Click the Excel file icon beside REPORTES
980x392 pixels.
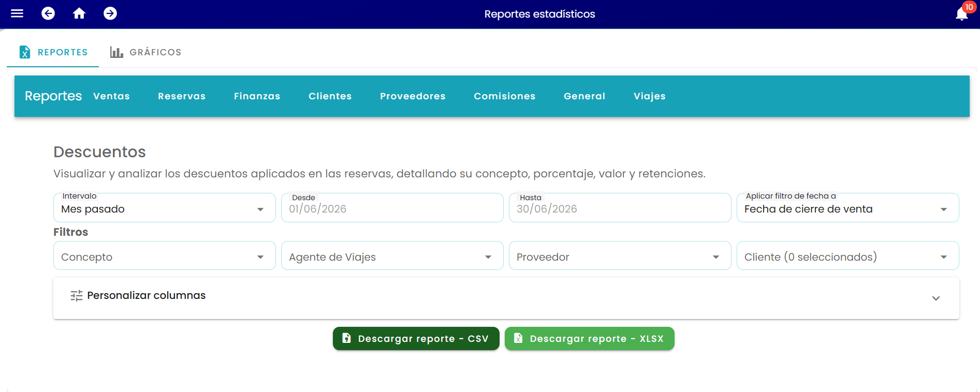tap(25, 52)
